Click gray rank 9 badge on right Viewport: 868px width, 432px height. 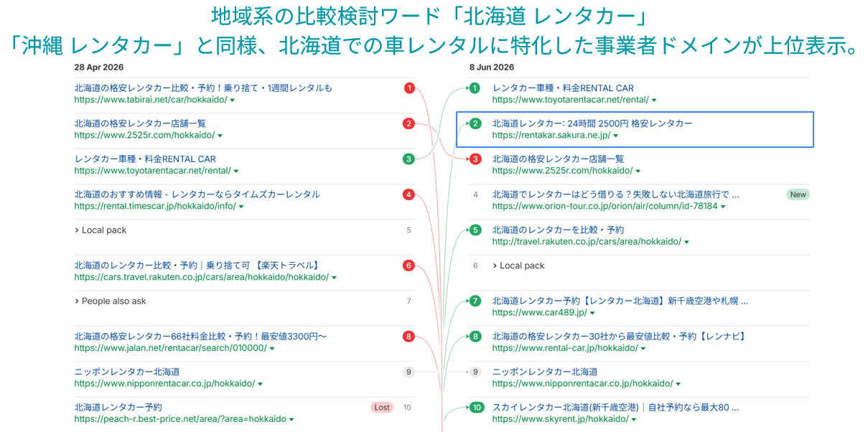point(475,372)
